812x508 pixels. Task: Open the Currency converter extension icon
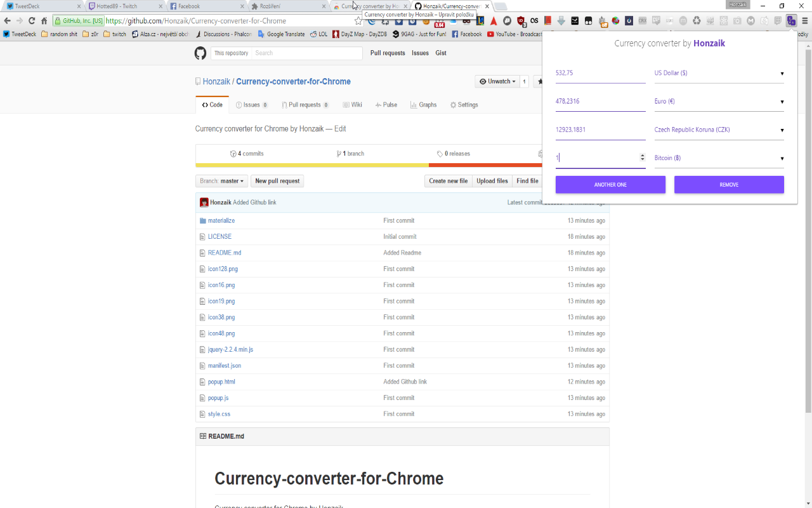pyautogui.click(x=791, y=20)
